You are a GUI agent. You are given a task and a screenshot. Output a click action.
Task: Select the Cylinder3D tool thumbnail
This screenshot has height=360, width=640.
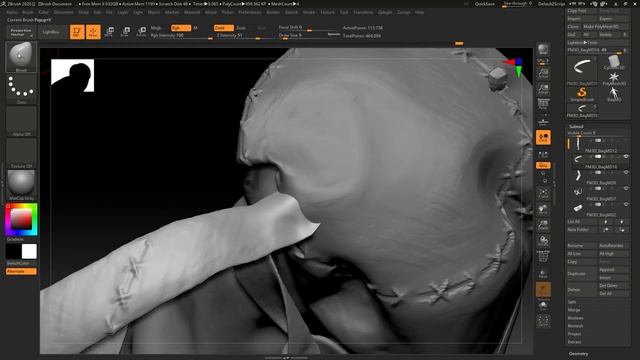[x=614, y=62]
